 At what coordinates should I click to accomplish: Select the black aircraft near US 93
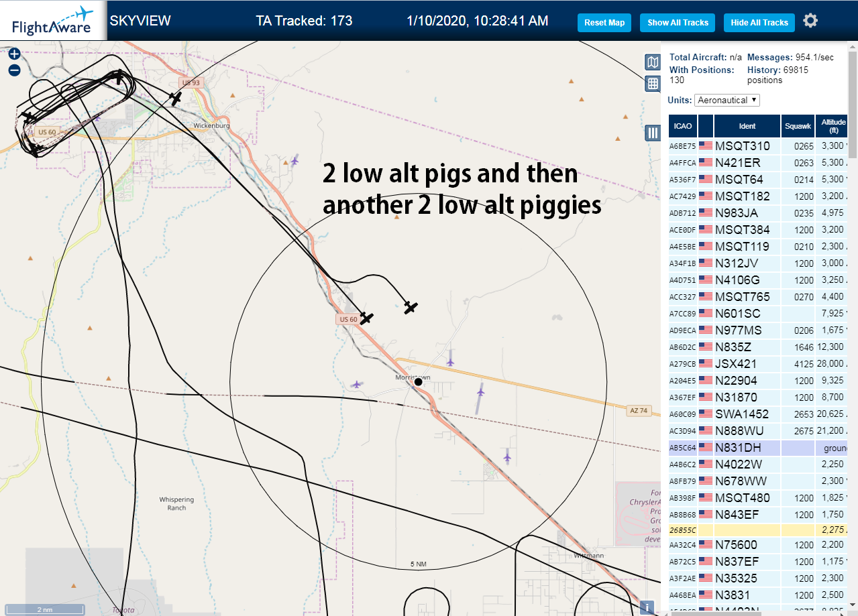click(x=176, y=98)
